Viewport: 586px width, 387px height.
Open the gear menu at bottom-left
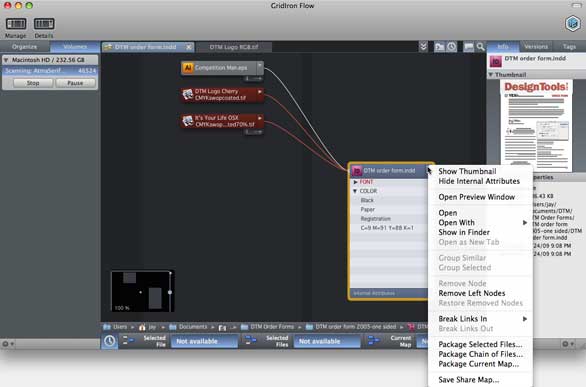coord(8,344)
